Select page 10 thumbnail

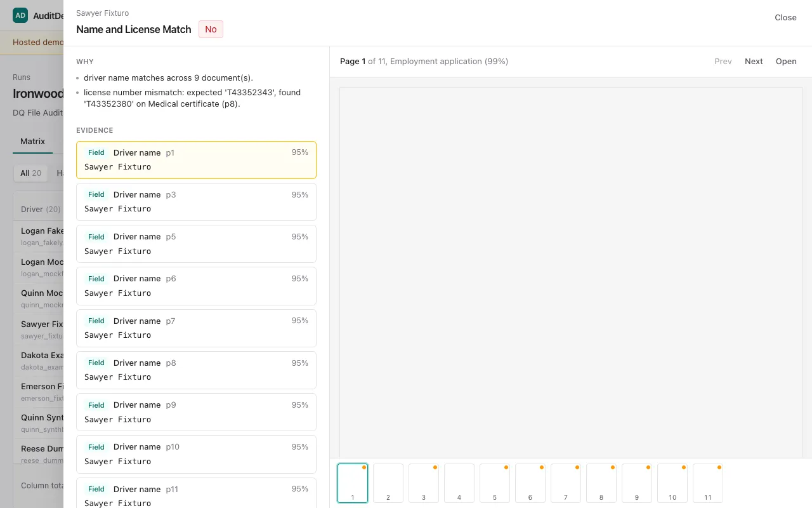[672, 483]
